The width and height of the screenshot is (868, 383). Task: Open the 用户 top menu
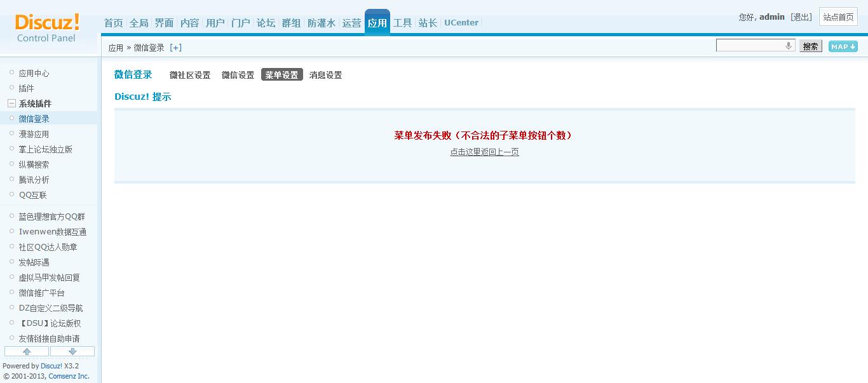215,23
